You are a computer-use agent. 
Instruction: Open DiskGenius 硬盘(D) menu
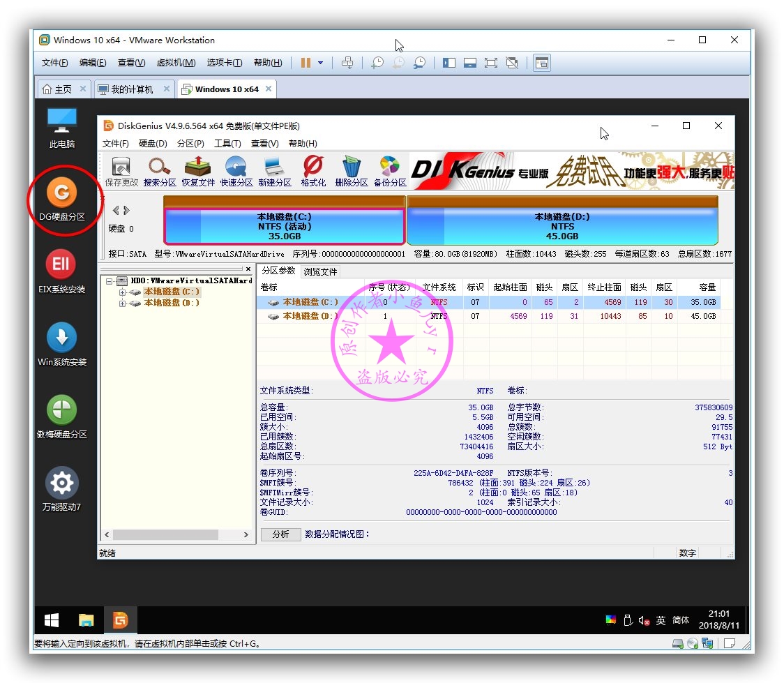coord(153,144)
